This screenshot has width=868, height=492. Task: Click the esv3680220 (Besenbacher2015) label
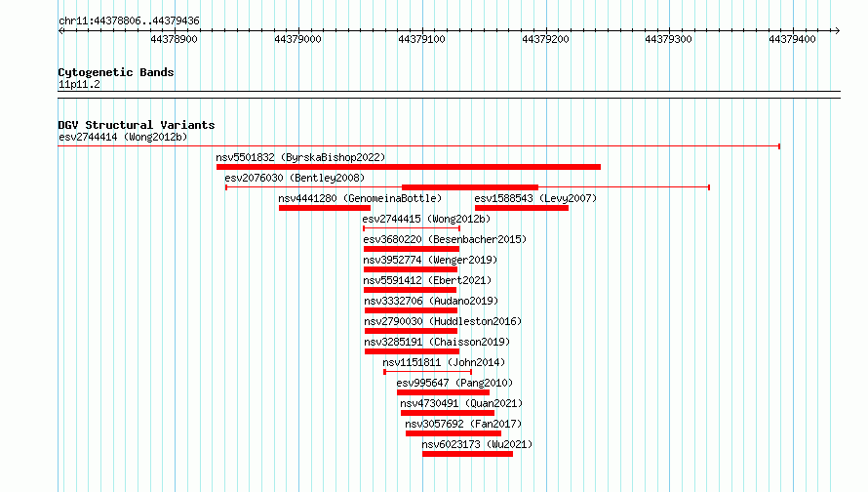[x=445, y=239]
